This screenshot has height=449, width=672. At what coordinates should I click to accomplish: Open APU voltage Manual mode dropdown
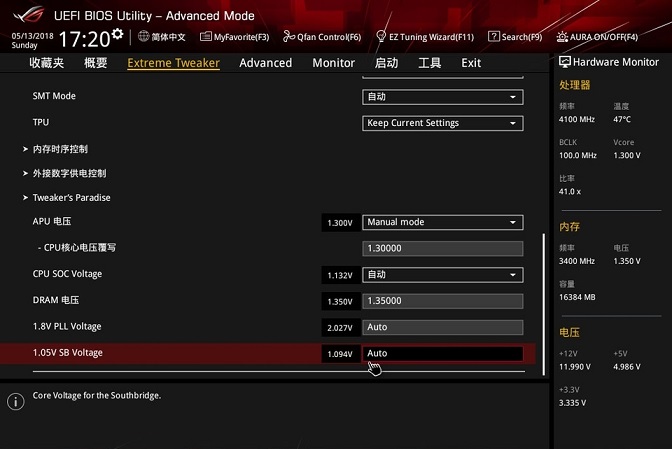pyautogui.click(x=442, y=222)
